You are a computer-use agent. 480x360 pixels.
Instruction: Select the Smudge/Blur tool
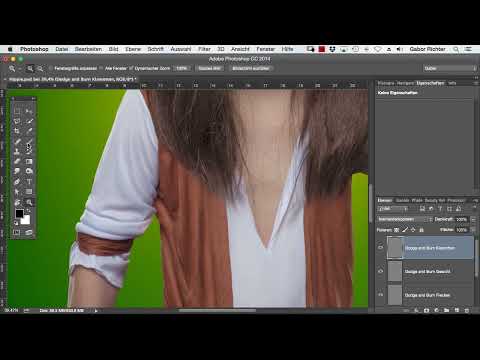(x=17, y=171)
